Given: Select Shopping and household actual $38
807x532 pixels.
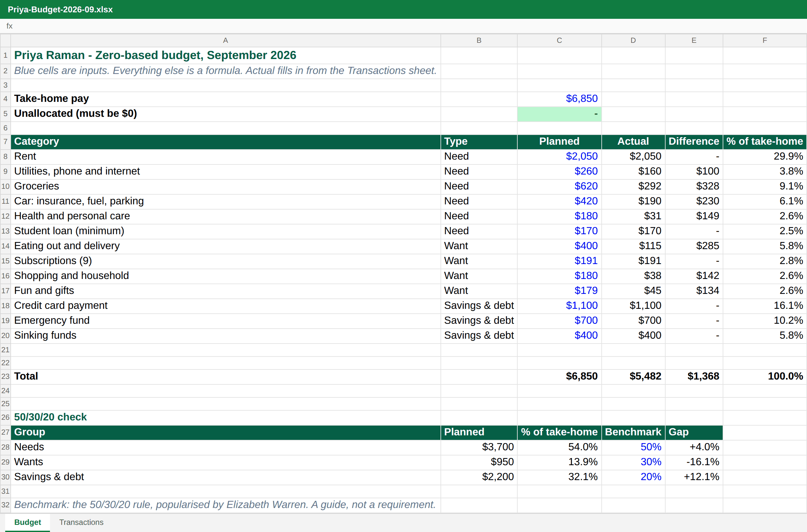Looking at the screenshot, I should click(633, 276).
